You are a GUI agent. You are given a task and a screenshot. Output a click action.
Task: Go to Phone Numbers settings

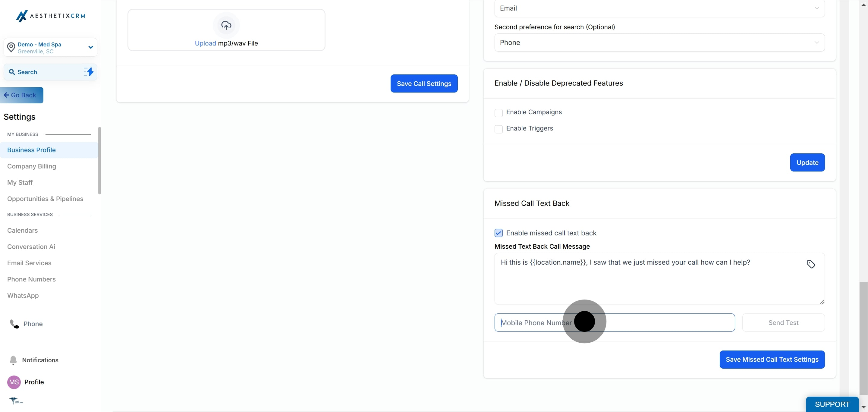31,279
